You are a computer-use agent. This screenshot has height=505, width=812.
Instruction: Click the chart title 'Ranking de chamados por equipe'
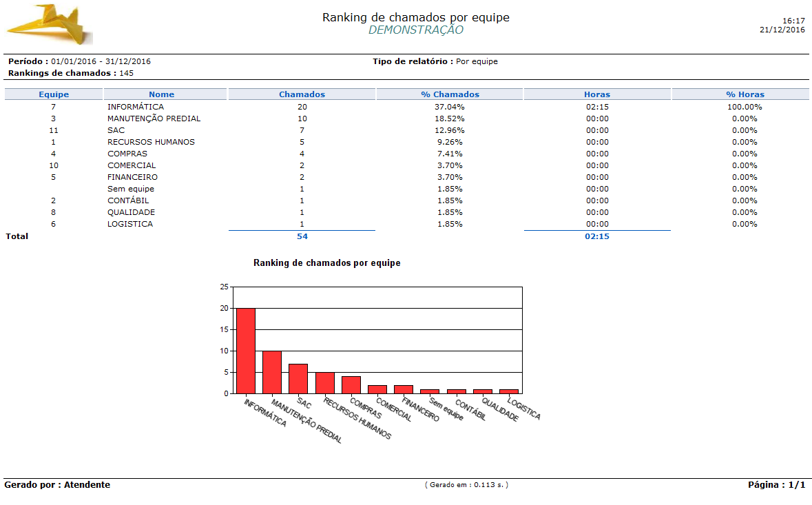point(326,263)
